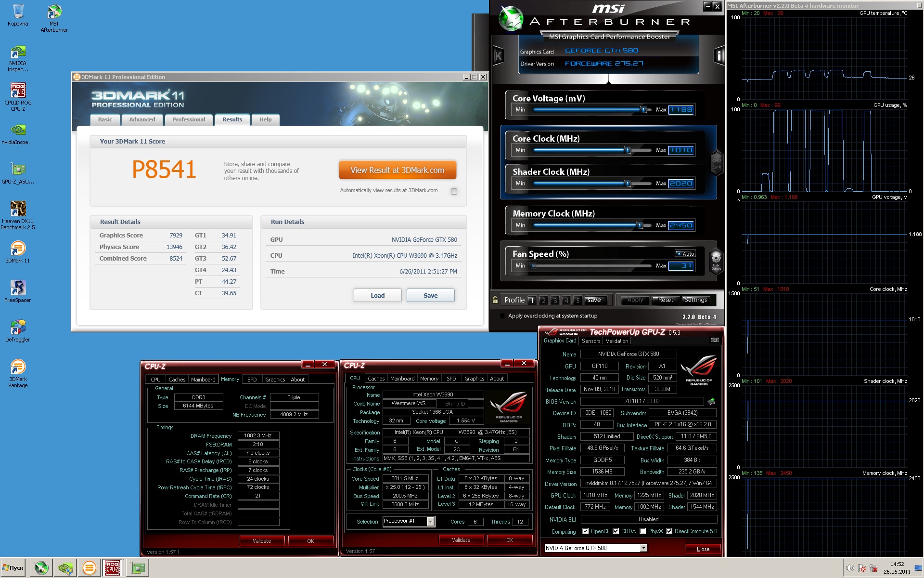
Task: Click the GPU-Z Close button
Action: coord(703,549)
